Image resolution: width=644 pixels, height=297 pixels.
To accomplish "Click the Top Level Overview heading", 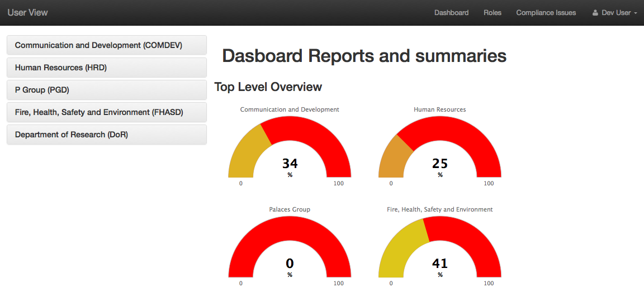I will 268,87.
